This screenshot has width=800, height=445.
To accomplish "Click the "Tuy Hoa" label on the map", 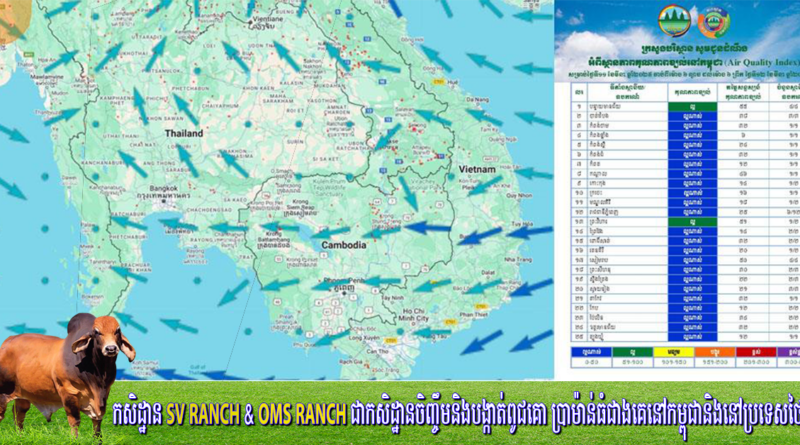I will click(x=522, y=224).
